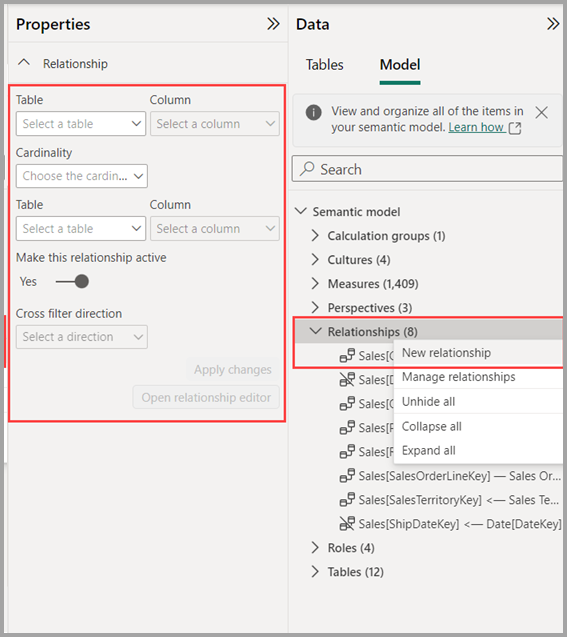Click the relationship icon beside Sales[SalesOrderLineKey]
Image resolution: width=567 pixels, height=637 pixels.
point(347,476)
